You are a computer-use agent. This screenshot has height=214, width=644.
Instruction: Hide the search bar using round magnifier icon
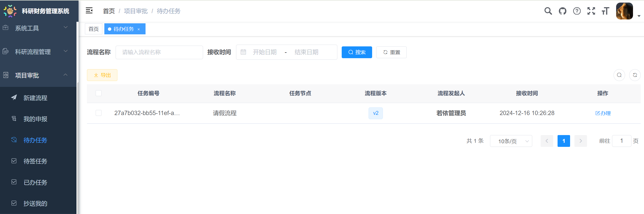[619, 75]
